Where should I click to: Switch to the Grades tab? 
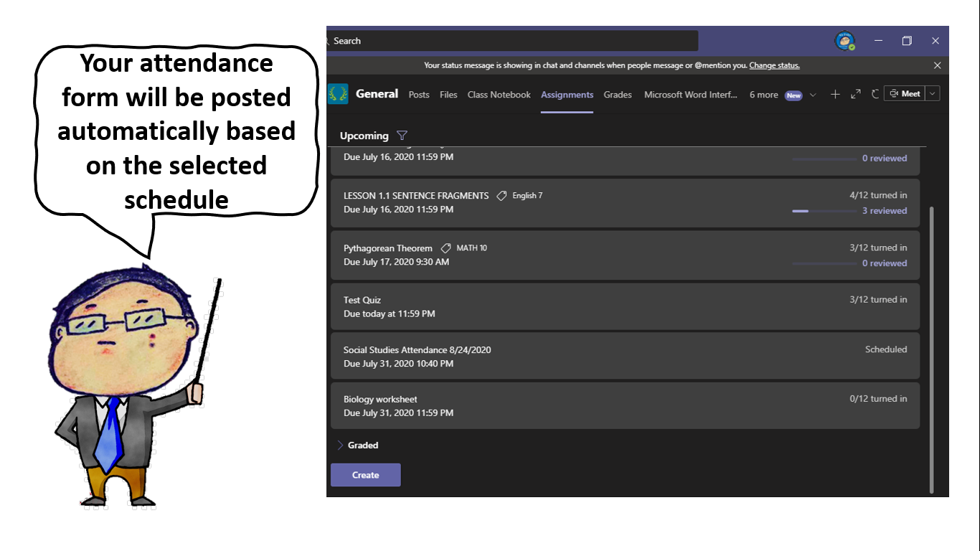(617, 94)
